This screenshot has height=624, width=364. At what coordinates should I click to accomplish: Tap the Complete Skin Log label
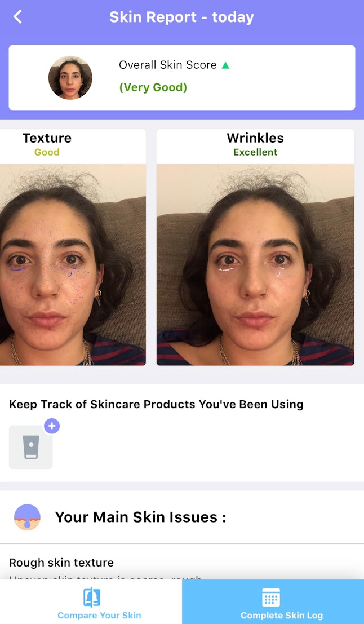pos(282,615)
